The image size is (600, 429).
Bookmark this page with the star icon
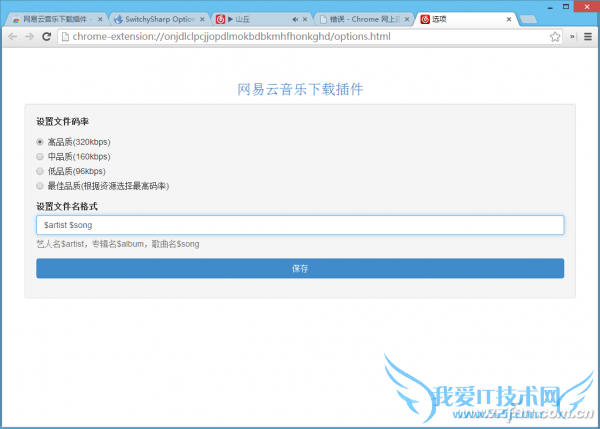(555, 37)
